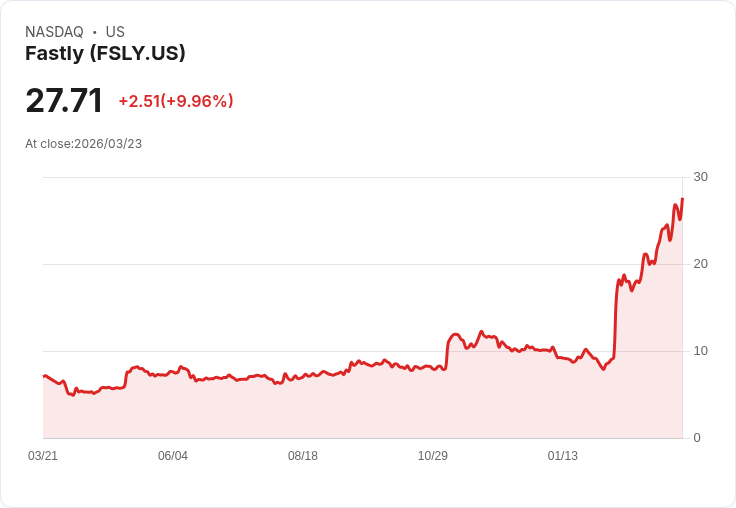Click the 20 price axis label
The image size is (736, 508).
(700, 264)
